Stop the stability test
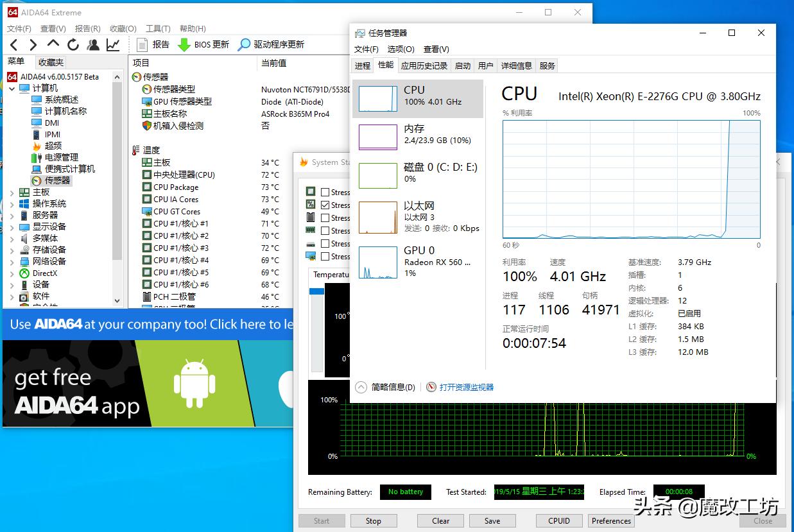The height and width of the screenshot is (532, 794). click(x=374, y=521)
